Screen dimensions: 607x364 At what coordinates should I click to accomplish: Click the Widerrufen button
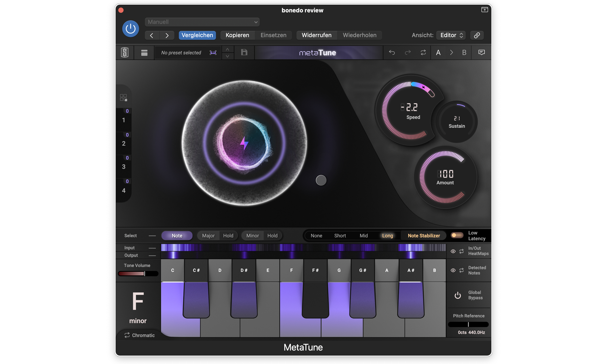point(316,35)
